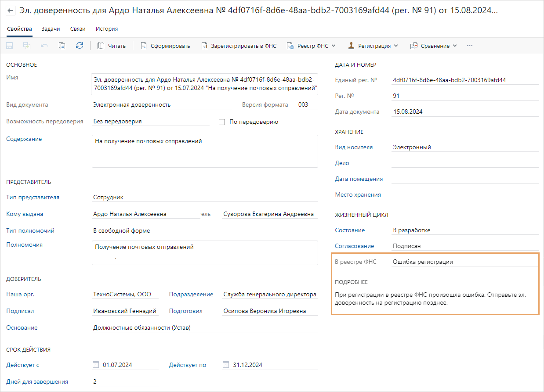Open the more actions ellipsis menu

pyautogui.click(x=470, y=46)
